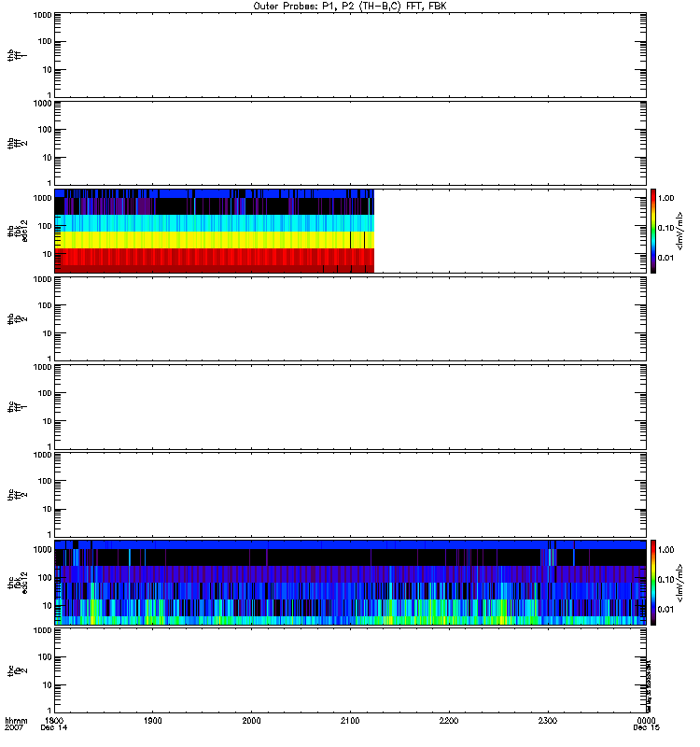Click the '2100' time axis label
700x747 pixels.
point(350,721)
